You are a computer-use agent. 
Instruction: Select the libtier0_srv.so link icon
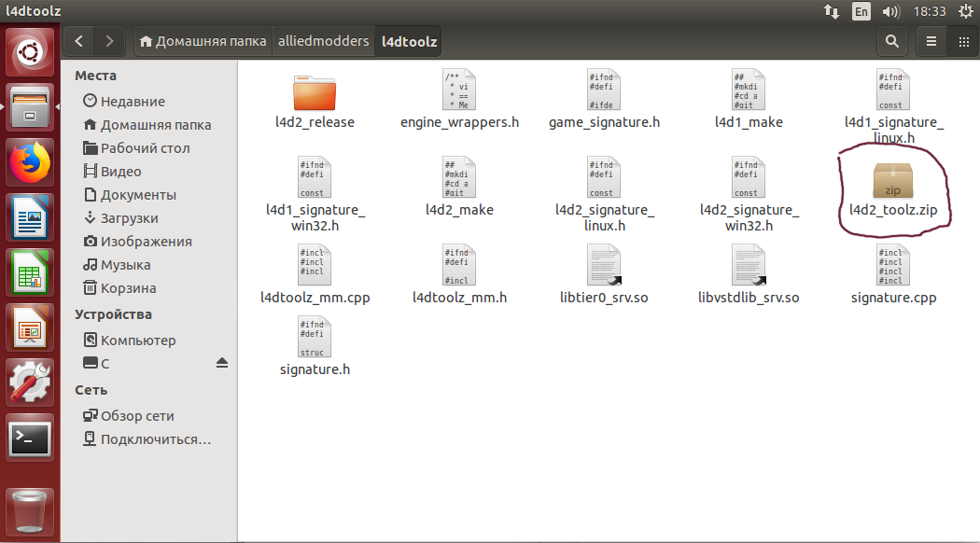pos(604,265)
